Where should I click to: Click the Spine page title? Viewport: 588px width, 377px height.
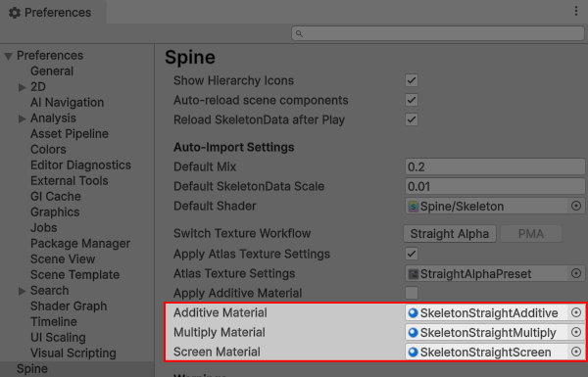(190, 58)
